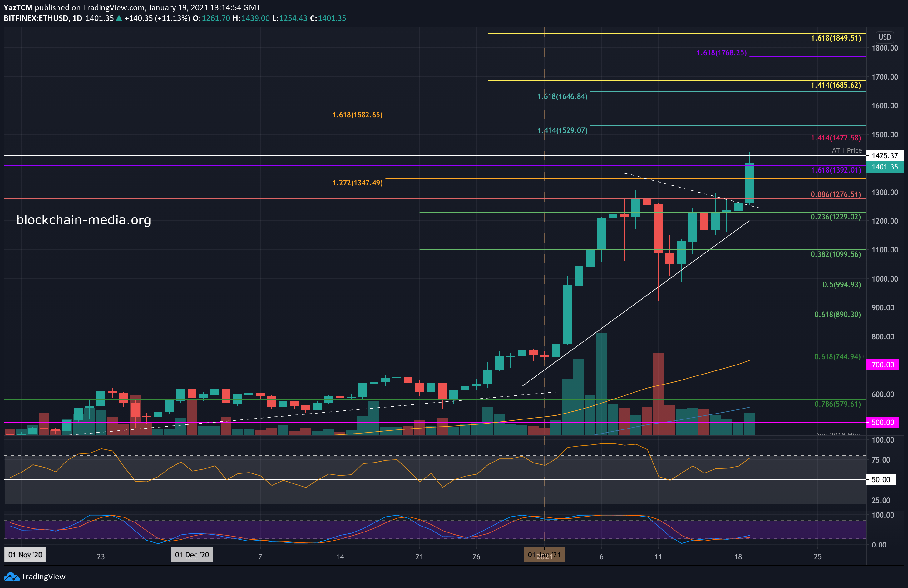Click the magenta 700.00 price label
908x588 pixels.
click(883, 365)
